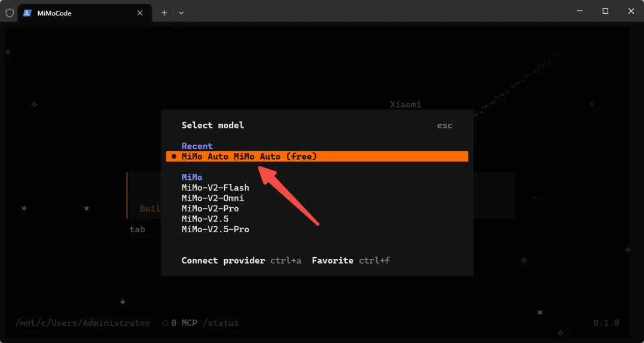Viewport: 644px width, 343px height.
Task: Pick the MiMo-V2-Pro model
Action: tap(210, 208)
